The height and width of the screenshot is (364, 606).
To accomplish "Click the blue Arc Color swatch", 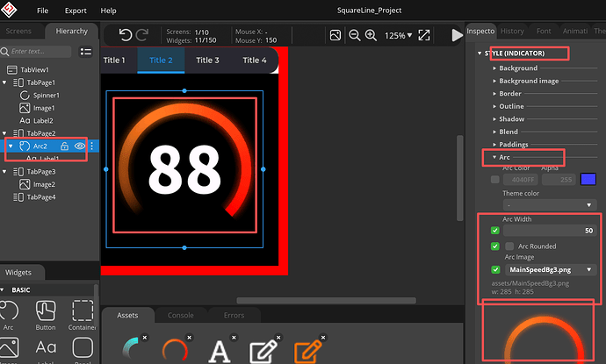I will click(x=588, y=179).
